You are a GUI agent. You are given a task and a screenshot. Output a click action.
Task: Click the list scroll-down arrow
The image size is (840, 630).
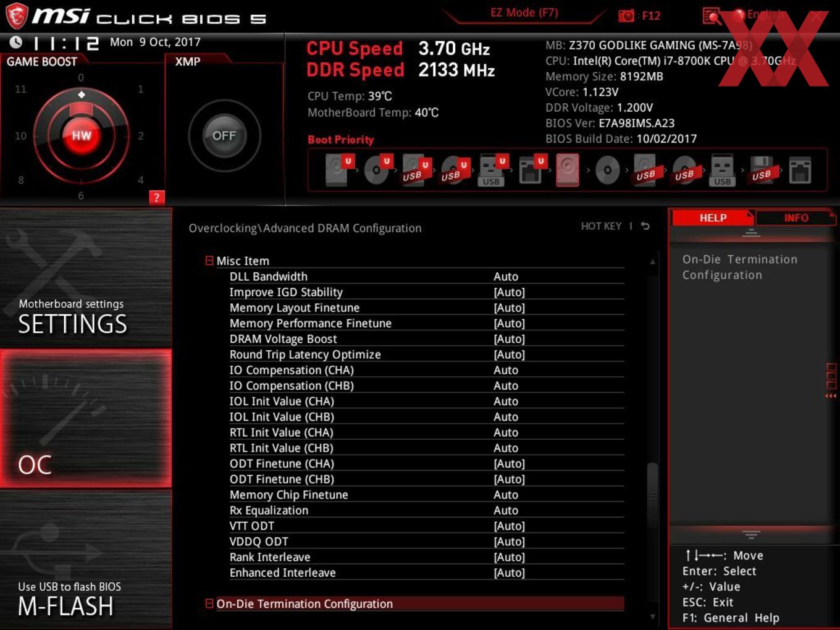pyautogui.click(x=652, y=616)
